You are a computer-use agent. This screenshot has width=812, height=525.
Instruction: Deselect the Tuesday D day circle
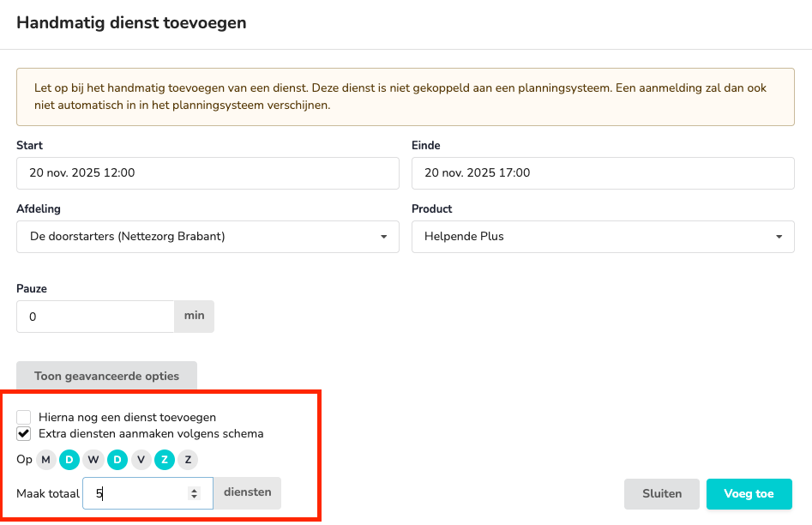coord(69,460)
